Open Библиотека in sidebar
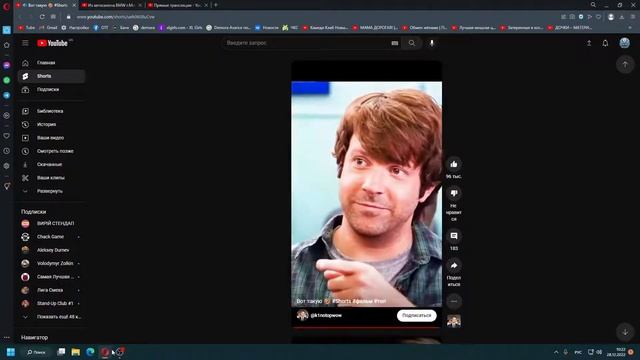 coord(51,111)
